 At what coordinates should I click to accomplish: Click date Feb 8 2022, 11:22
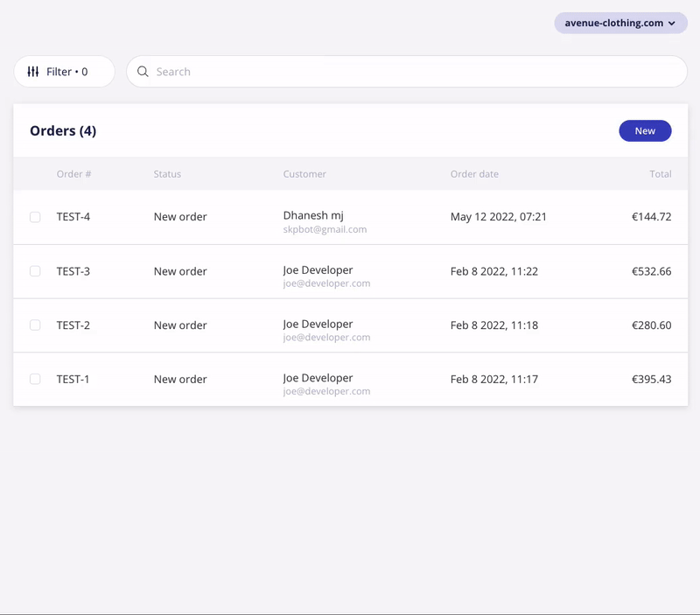494,271
